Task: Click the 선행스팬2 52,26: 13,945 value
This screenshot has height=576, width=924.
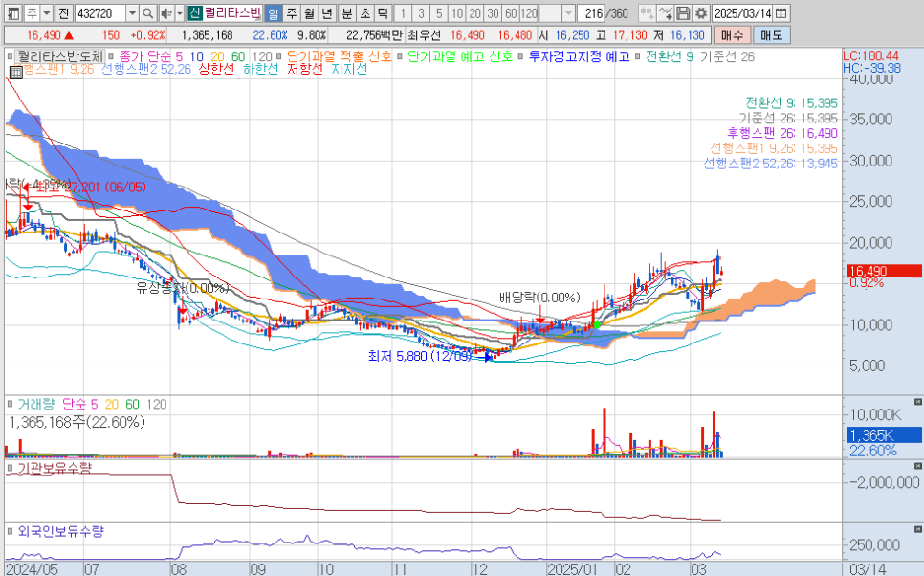Action: click(770, 164)
